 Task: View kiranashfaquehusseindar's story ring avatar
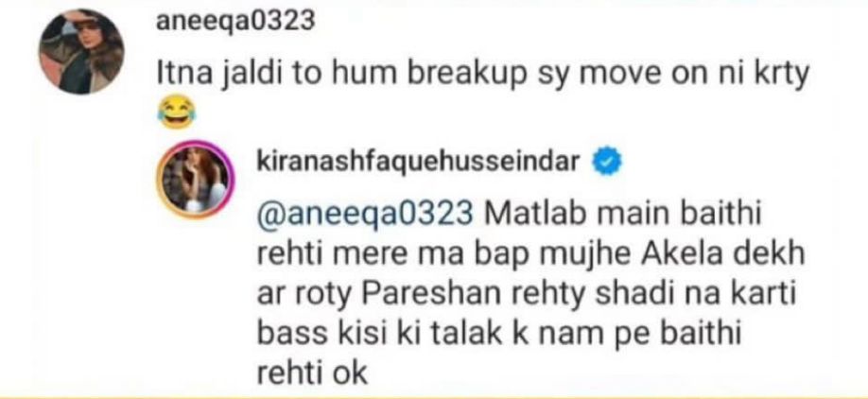(196, 179)
